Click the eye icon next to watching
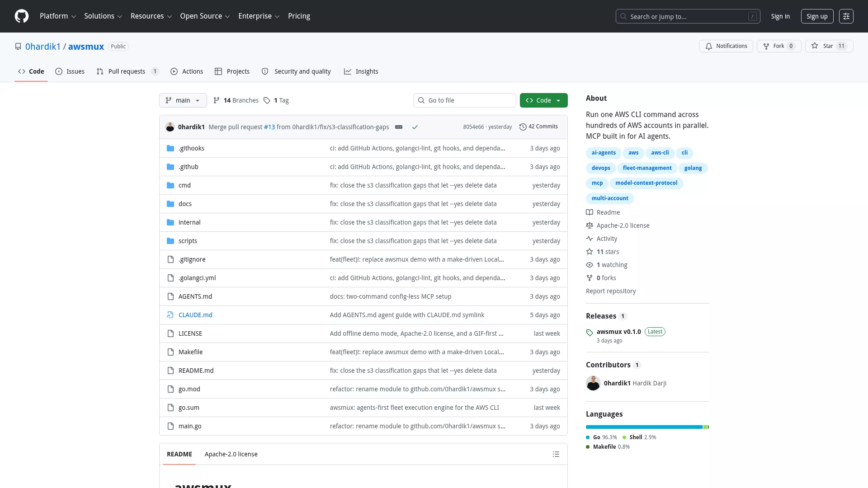 tap(590, 265)
